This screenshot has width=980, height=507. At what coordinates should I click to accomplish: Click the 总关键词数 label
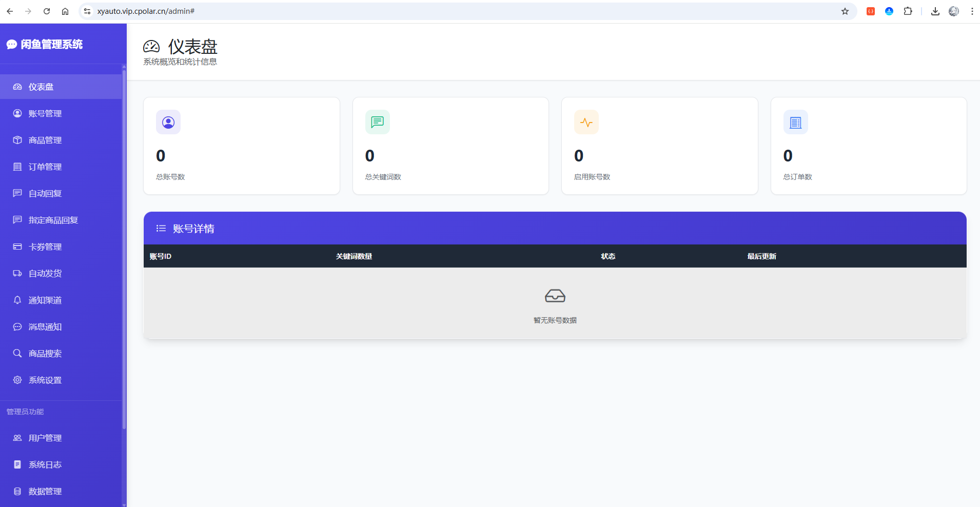coord(383,177)
